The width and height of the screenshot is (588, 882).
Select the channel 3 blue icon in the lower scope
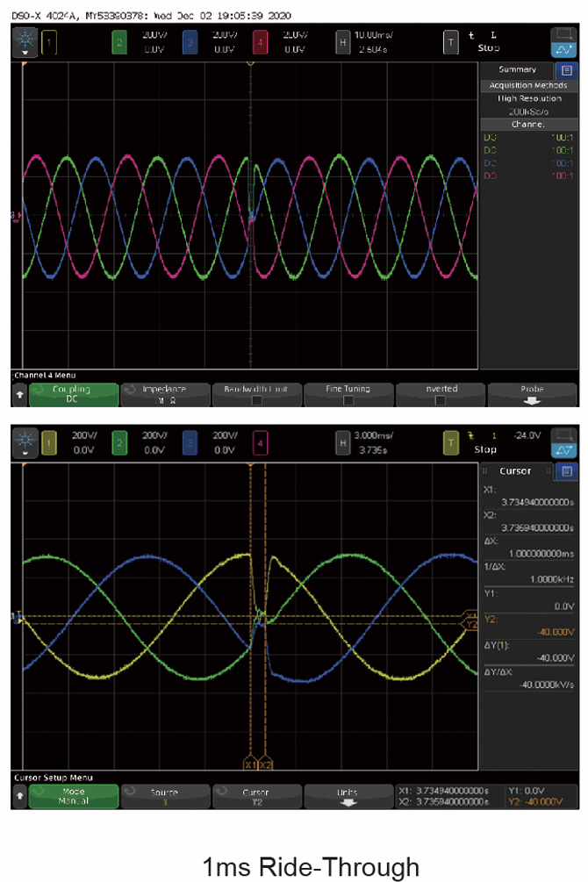tap(190, 443)
